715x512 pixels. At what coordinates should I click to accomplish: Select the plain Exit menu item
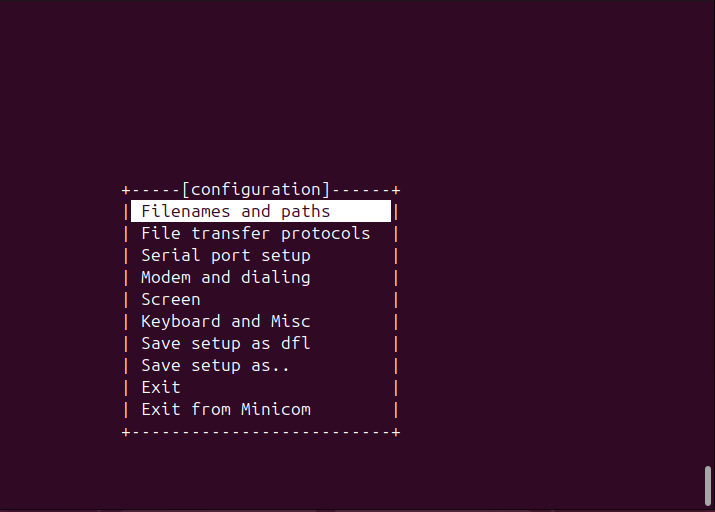pyautogui.click(x=161, y=387)
